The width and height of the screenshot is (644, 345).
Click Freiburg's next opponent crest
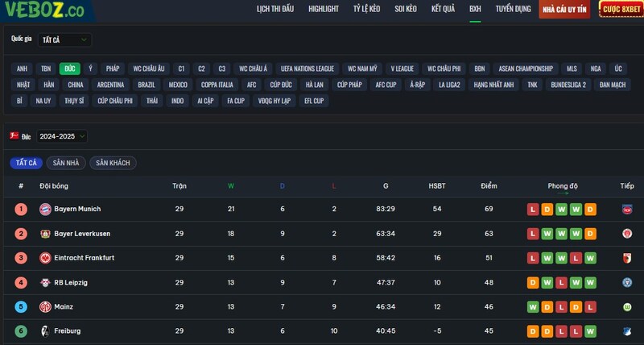click(627, 331)
